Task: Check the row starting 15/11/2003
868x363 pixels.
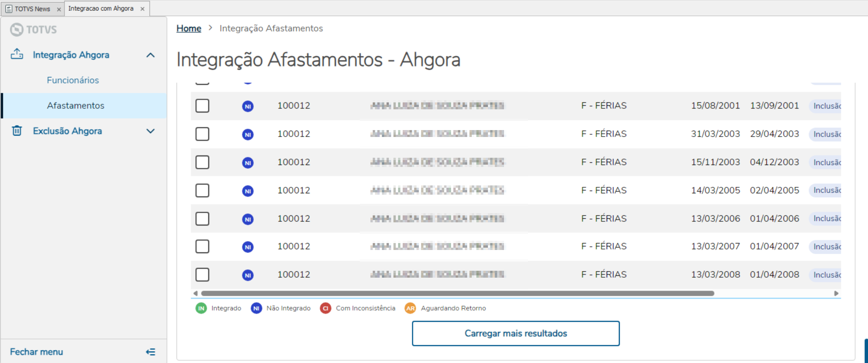Action: (x=202, y=162)
